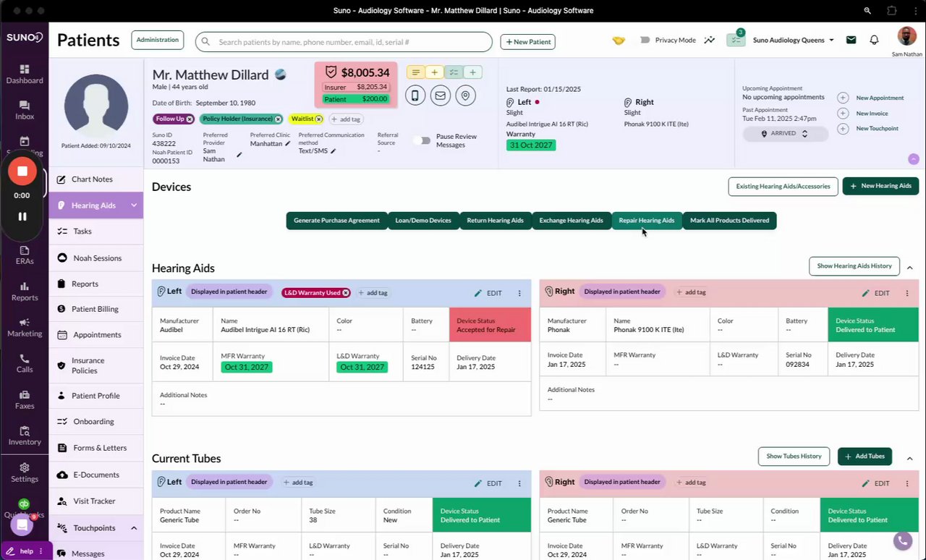
Task: Open Insurance Policies menu item
Action: point(96,365)
